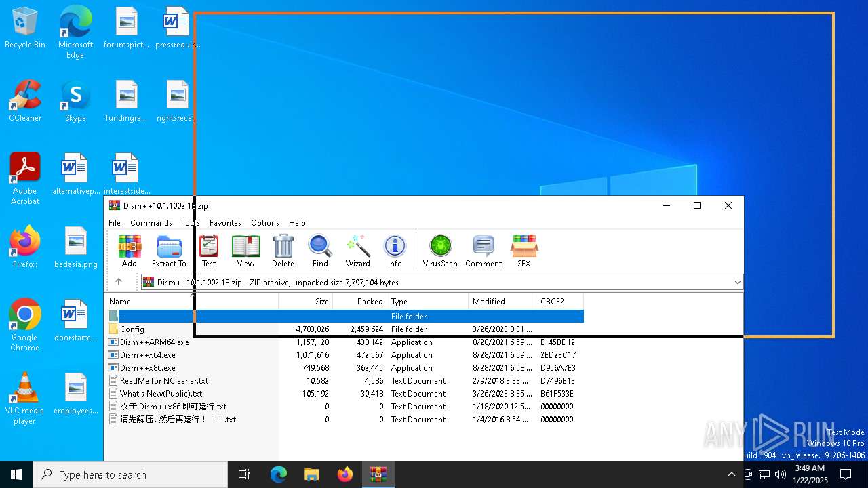This screenshot has height=488, width=868.
Task: Select the forumspict image file icon
Action: tap(126, 28)
